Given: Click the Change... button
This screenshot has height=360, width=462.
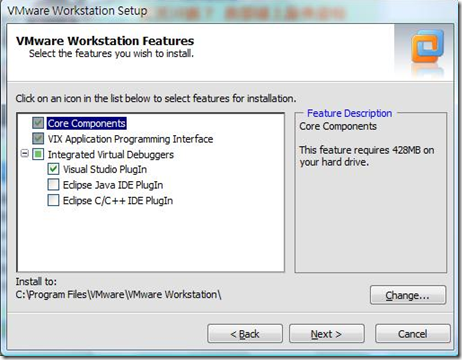Looking at the screenshot, I should tap(408, 295).
